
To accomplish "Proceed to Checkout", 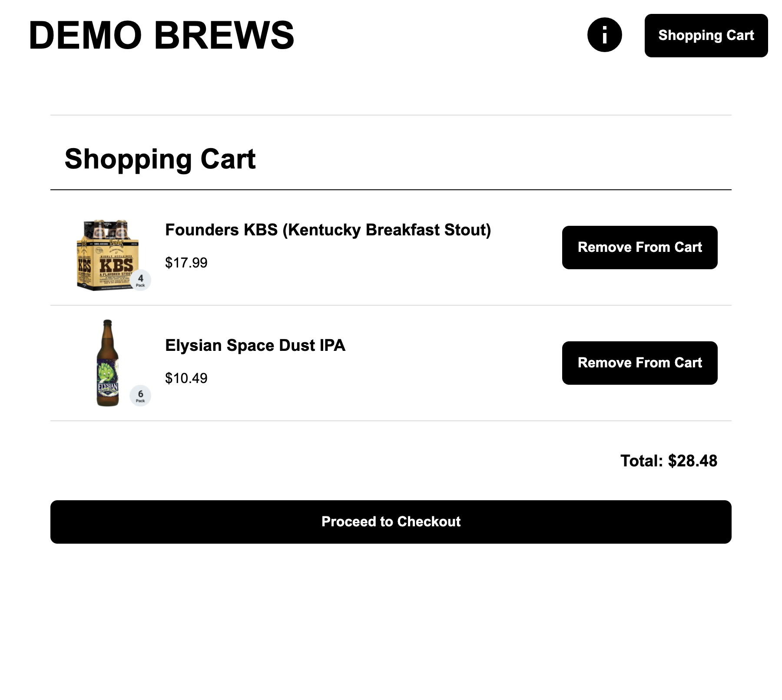I will point(391,522).
